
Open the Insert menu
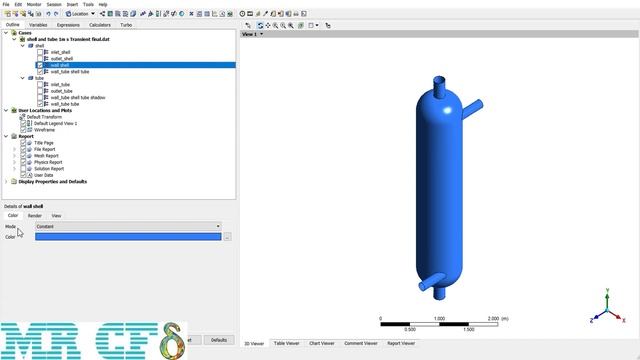(x=72, y=4)
